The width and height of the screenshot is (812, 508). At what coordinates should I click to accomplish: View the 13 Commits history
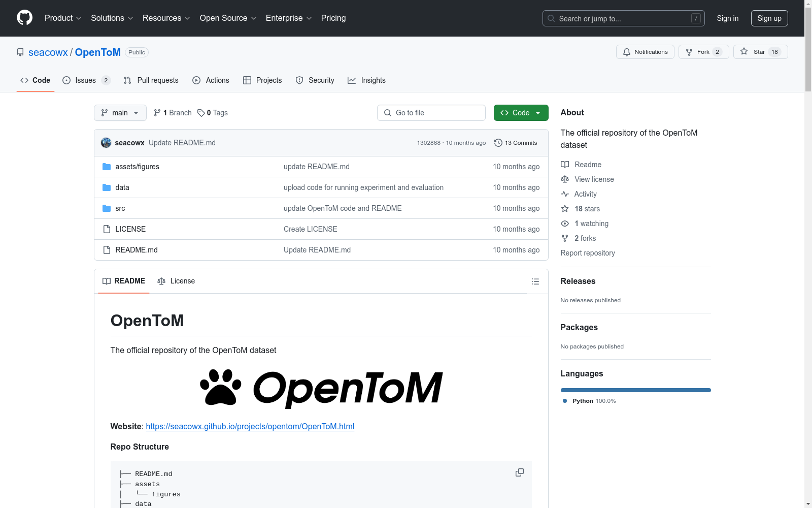click(516, 143)
